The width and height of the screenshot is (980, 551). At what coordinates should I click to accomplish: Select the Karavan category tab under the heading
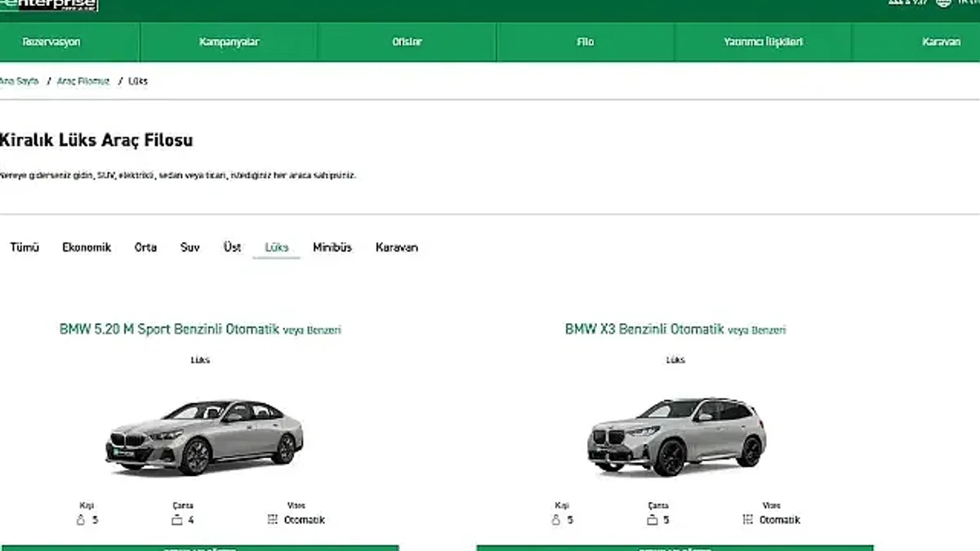(x=397, y=247)
